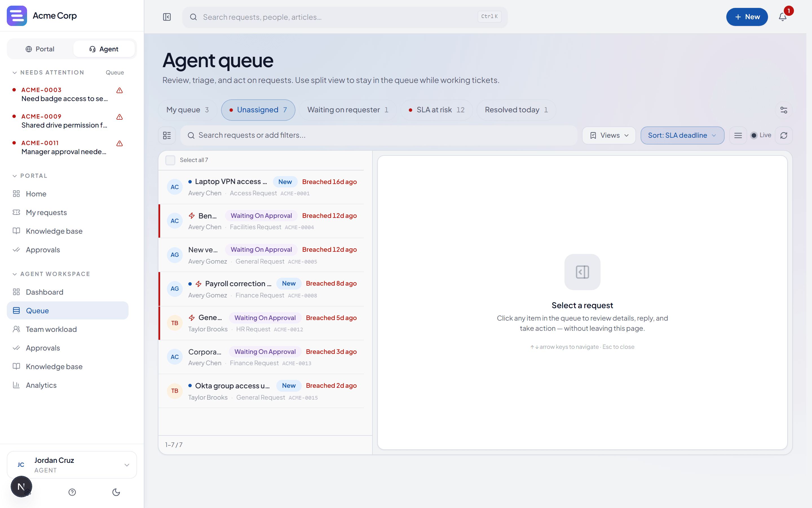Viewport: 812px width, 508px height.
Task: Open Laptop VPN access request
Action: point(261,187)
